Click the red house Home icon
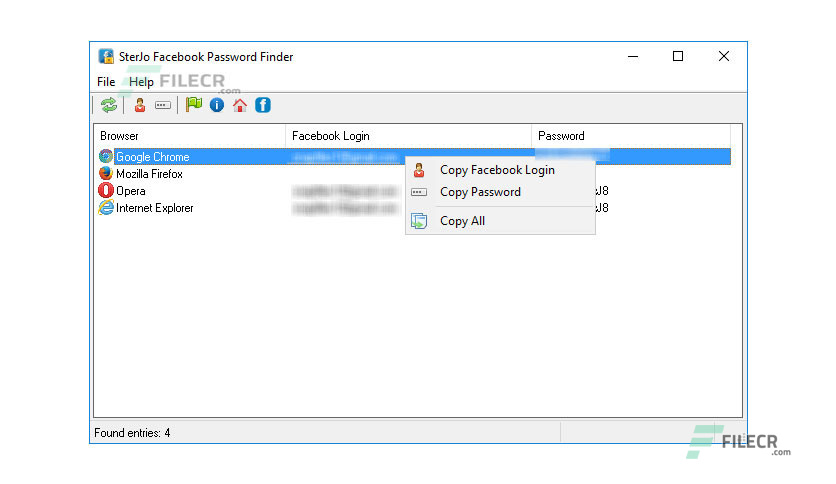836x484 pixels. tap(240, 105)
